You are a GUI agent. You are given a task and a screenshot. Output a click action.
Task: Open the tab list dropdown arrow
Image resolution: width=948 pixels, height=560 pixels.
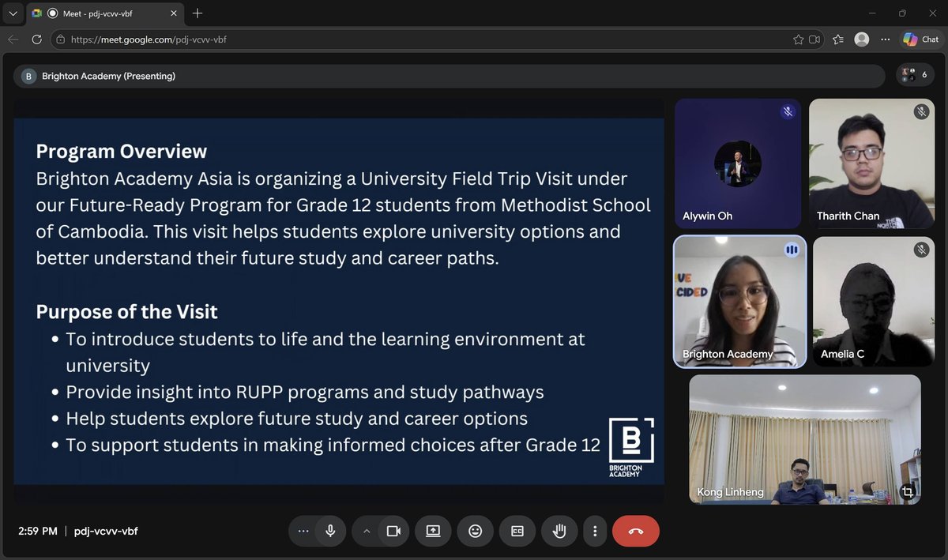point(12,13)
